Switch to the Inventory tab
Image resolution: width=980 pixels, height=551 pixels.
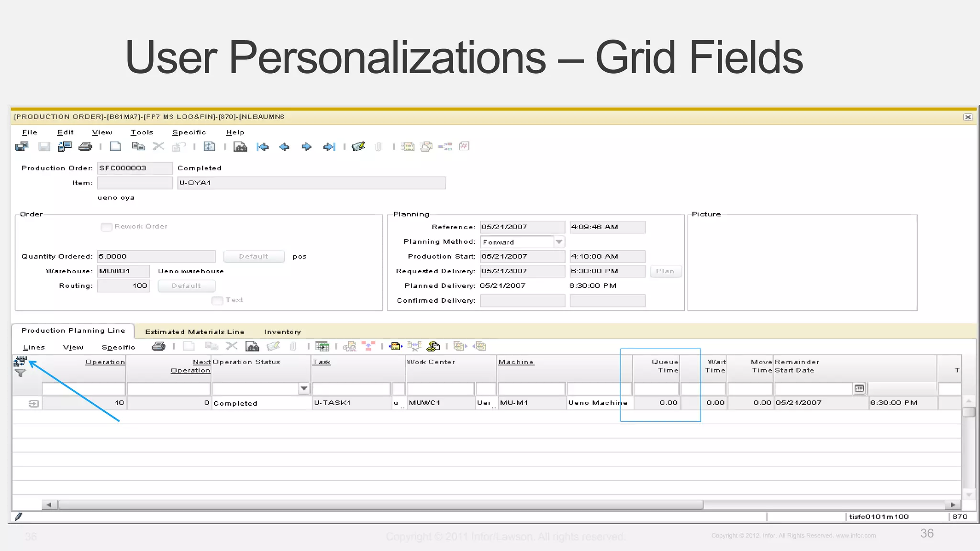[283, 331]
